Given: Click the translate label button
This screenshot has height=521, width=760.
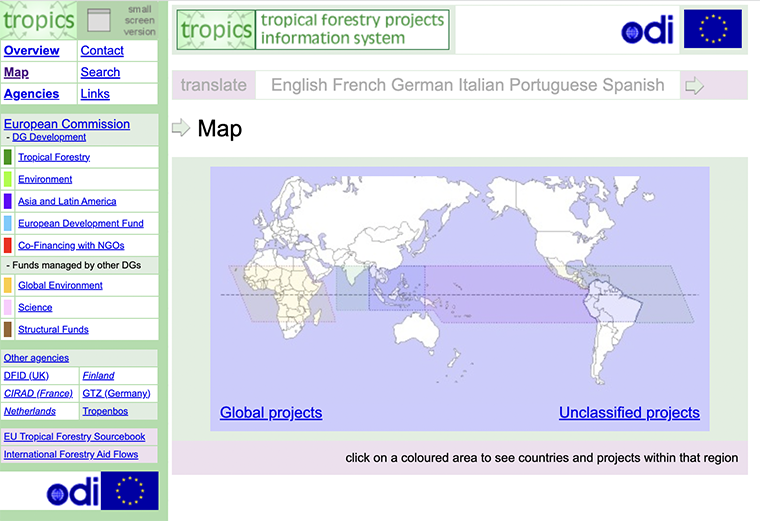Looking at the screenshot, I should pos(214,85).
